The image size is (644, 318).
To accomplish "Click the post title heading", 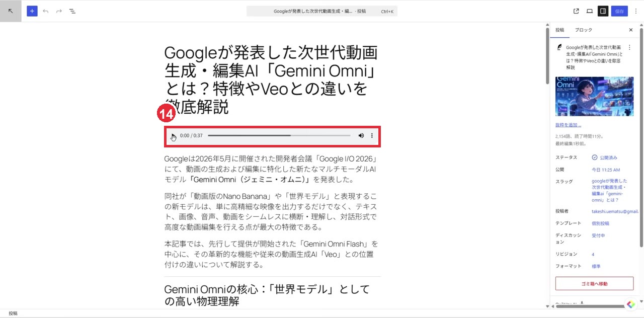I will point(271,79).
